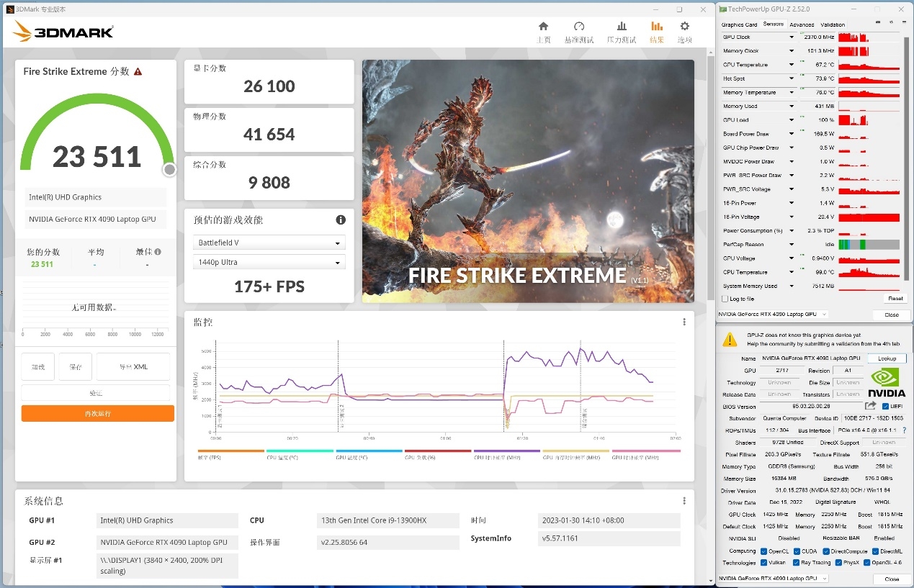This screenshot has width=914, height=588.
Task: Open the benchmark tests gauge icon
Action: pos(578,27)
